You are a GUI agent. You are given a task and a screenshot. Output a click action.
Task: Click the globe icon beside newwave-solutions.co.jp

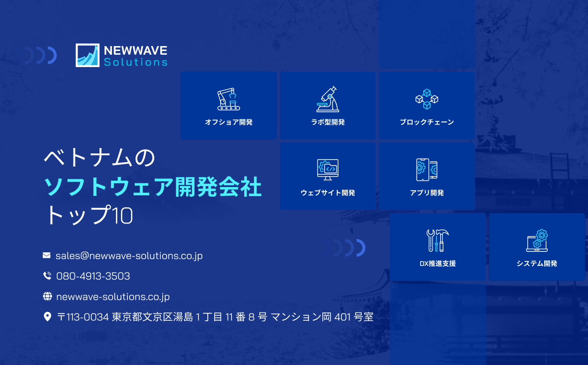(46, 296)
